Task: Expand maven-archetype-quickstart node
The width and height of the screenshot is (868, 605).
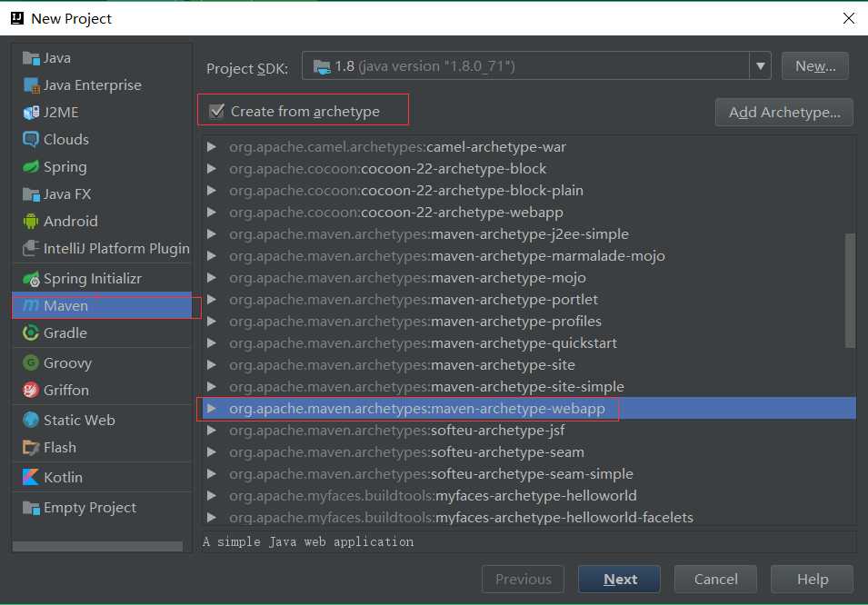Action: coord(211,343)
